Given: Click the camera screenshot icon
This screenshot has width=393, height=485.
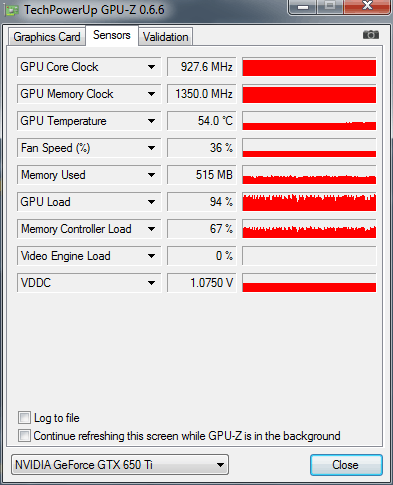Looking at the screenshot, I should point(371,34).
